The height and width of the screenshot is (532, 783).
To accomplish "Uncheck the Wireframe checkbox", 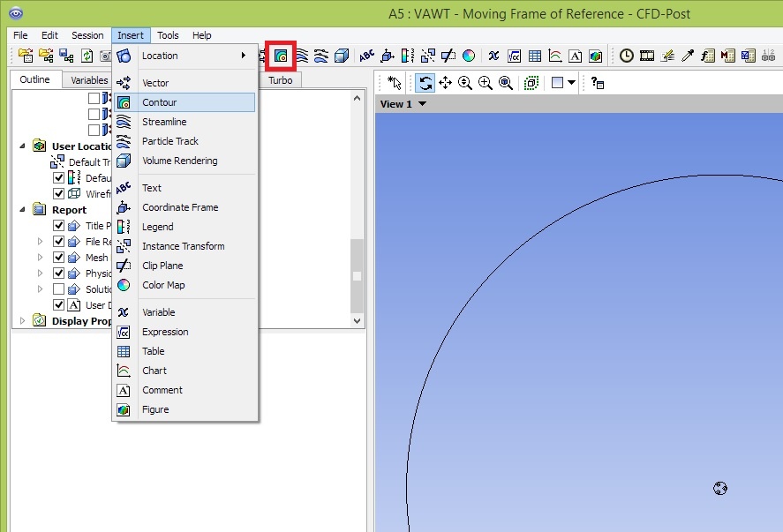I will click(58, 193).
